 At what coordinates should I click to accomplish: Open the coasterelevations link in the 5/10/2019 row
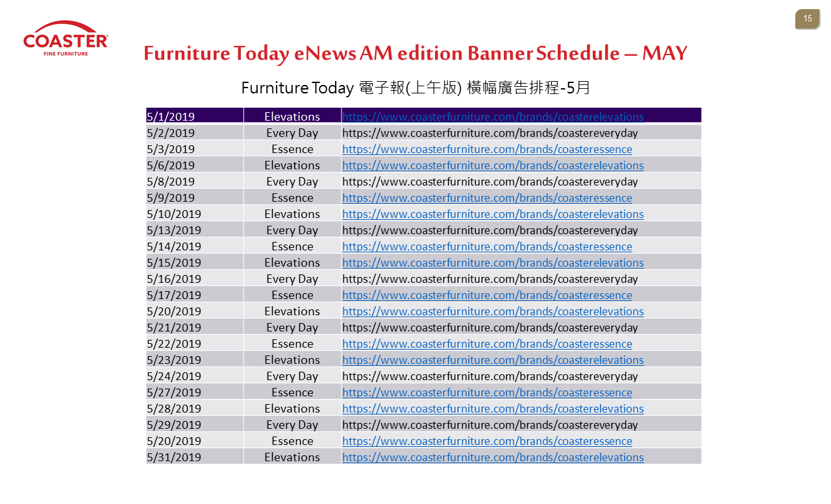pos(493,214)
